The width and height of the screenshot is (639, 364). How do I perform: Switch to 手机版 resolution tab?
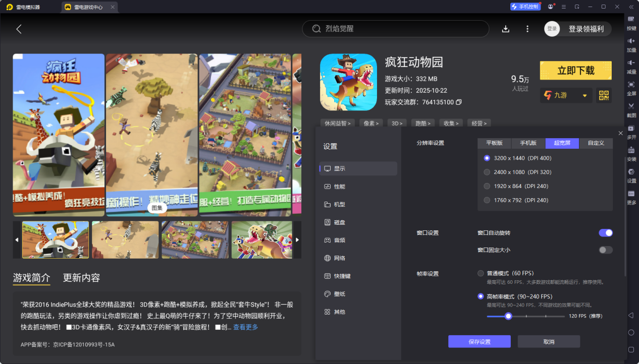528,143
